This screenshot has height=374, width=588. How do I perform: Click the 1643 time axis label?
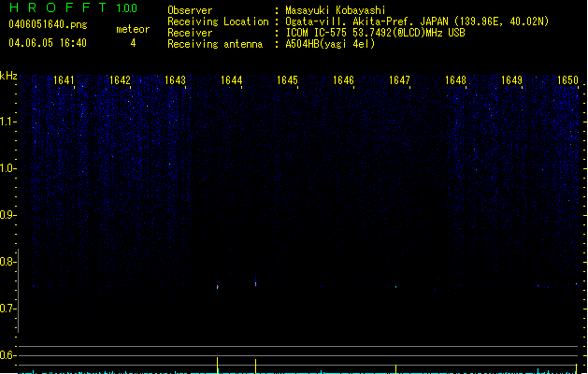coord(175,80)
